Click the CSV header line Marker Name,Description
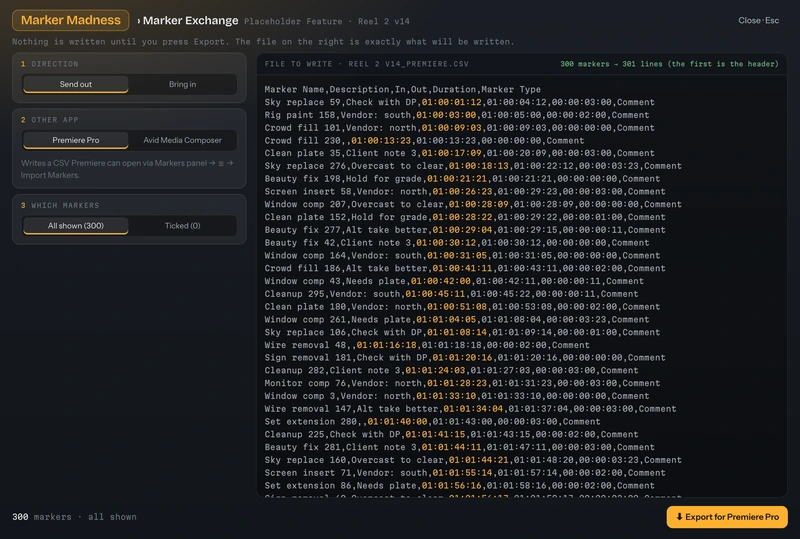Screen dimensions: 800x539 point(403,89)
